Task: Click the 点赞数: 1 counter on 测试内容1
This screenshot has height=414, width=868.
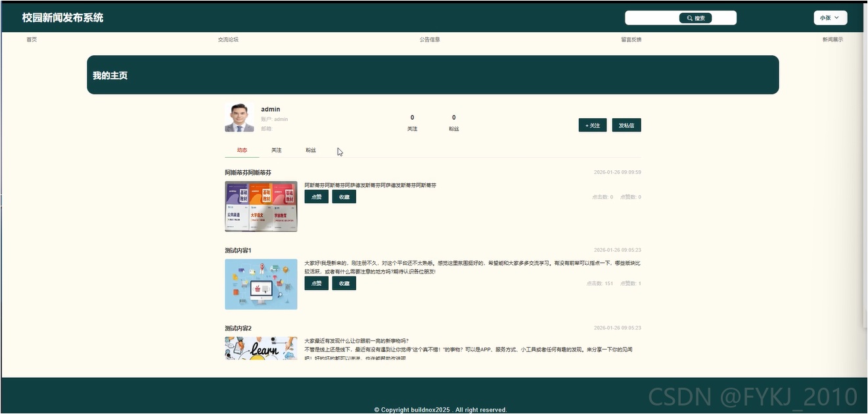Action: click(x=631, y=283)
